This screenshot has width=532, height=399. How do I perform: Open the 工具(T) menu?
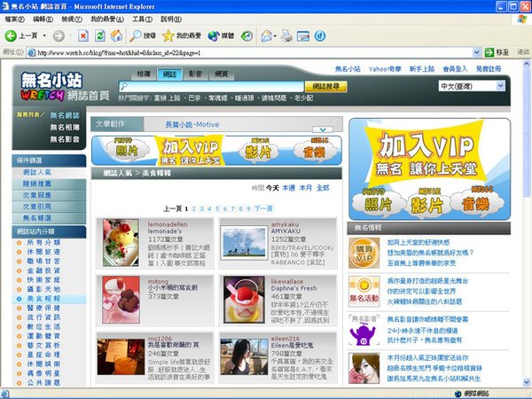pyautogui.click(x=142, y=20)
